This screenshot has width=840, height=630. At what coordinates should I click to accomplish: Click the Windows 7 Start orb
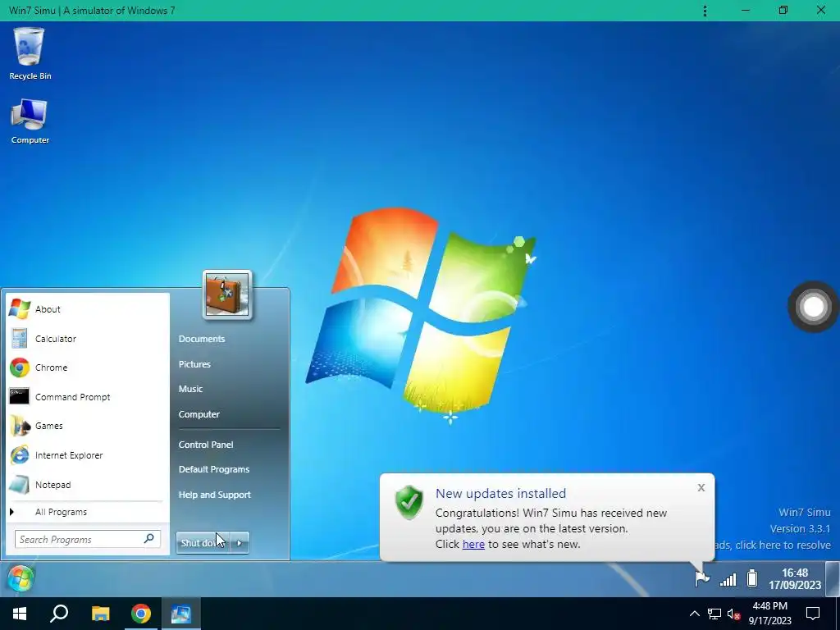tap(21, 578)
